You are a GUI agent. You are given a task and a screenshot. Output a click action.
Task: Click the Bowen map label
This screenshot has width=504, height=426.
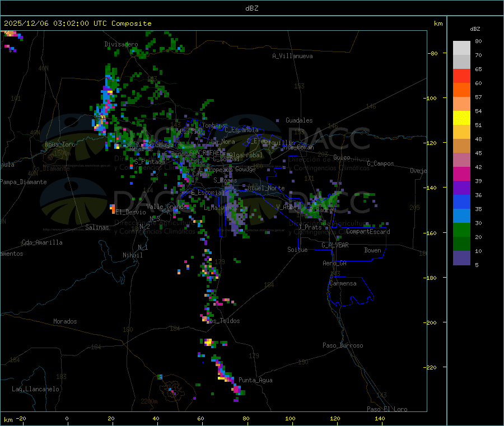[372, 250]
